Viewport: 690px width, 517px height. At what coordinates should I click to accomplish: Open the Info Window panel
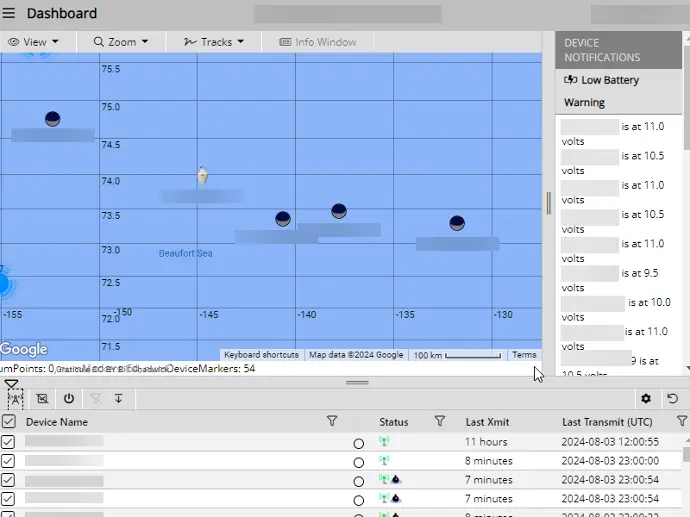click(x=318, y=42)
